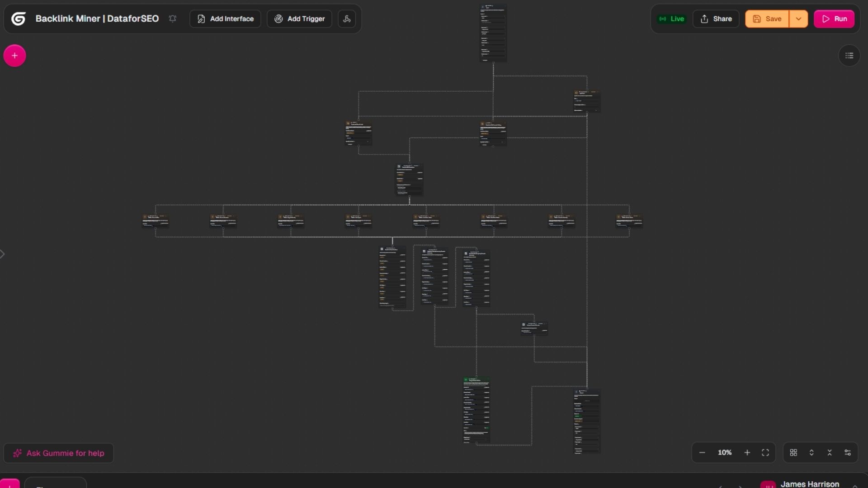Zoom out with the minus button
Screen dimensions: 868x488
click(x=702, y=453)
